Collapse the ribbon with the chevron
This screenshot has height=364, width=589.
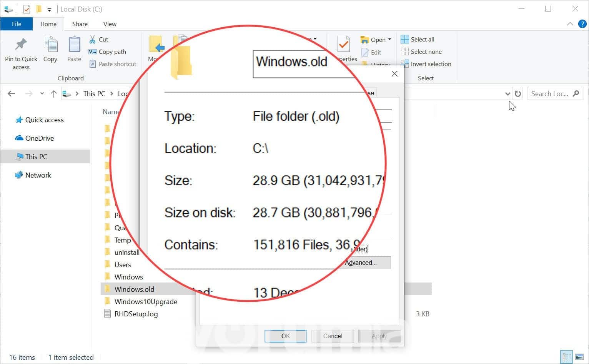(x=570, y=24)
